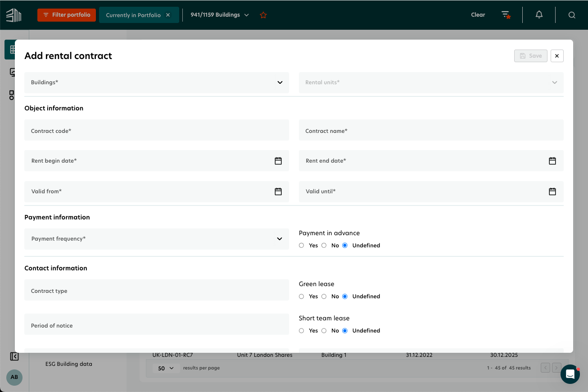Select Yes for Short team lease
The width and height of the screenshot is (588, 392).
click(302, 331)
